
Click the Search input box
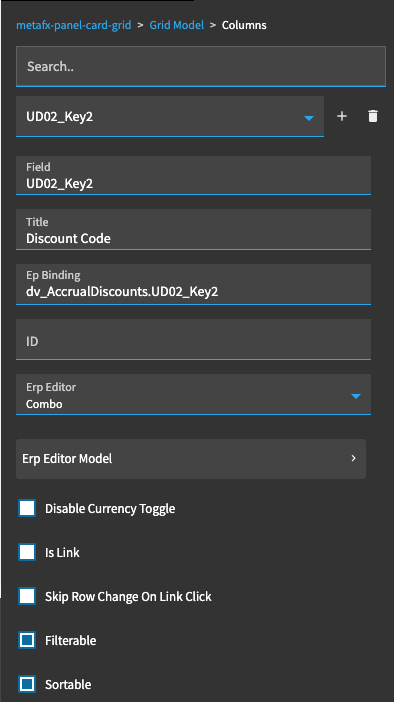[201, 67]
